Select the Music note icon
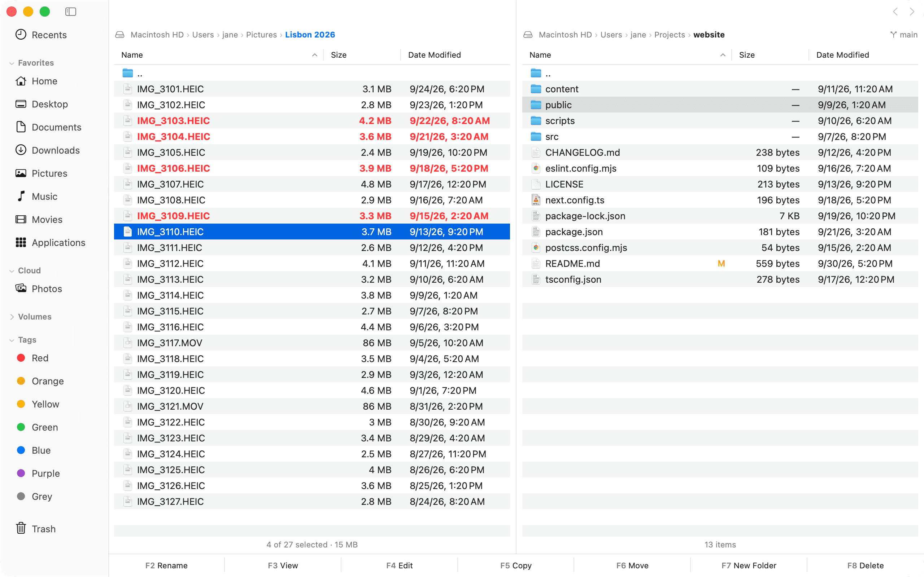The image size is (924, 577). 21,196
